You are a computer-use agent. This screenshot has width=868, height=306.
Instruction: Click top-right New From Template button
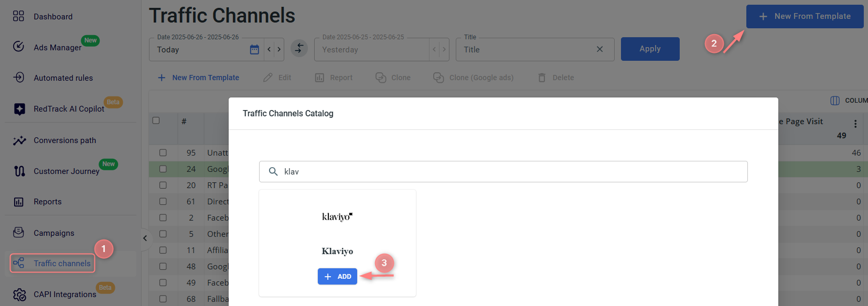[x=805, y=17]
